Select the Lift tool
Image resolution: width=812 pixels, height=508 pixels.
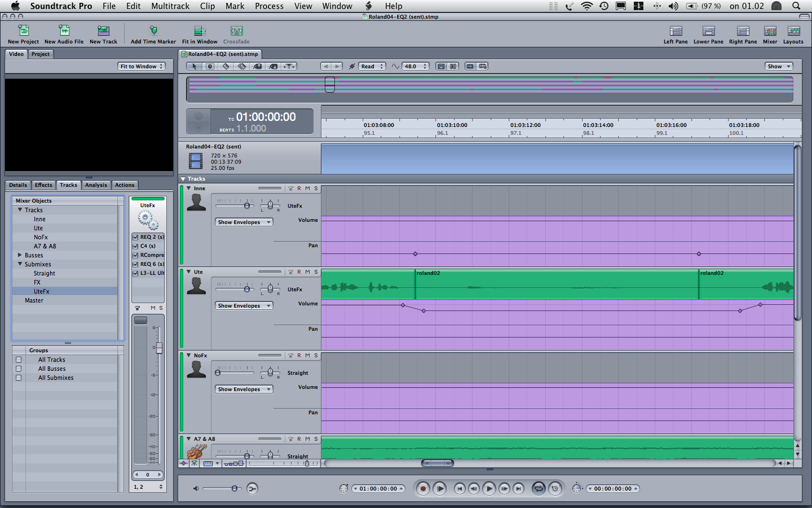(258, 66)
